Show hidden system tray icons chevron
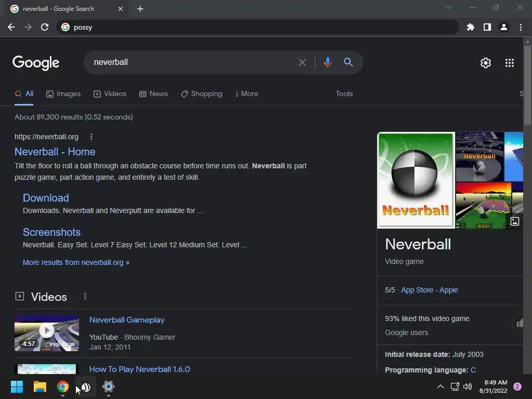 [x=441, y=387]
